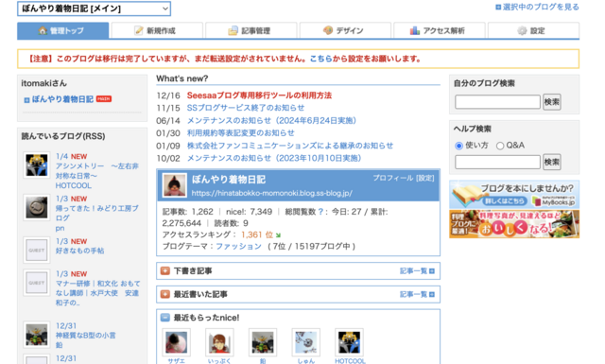Open 記事一覧 link in 下書き記事 row
This screenshot has width=605, height=364.
(413, 271)
